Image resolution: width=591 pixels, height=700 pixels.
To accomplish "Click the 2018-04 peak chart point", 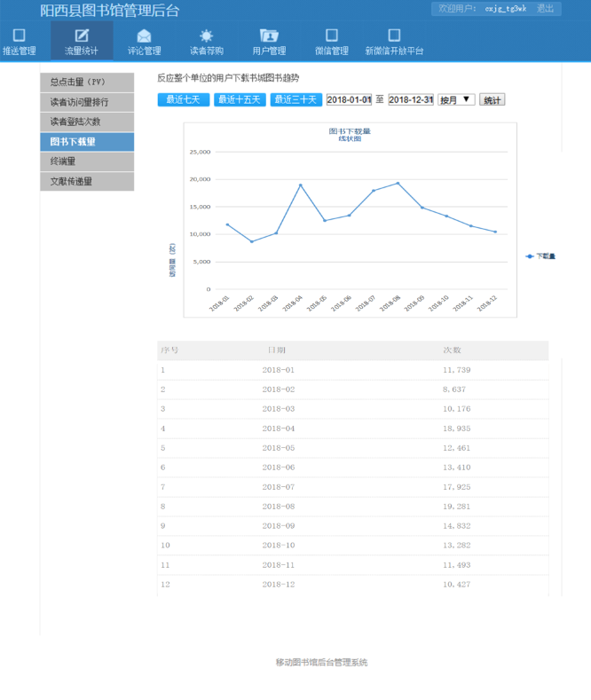I will tap(301, 185).
